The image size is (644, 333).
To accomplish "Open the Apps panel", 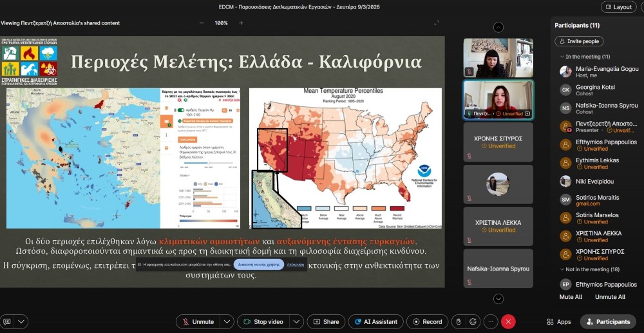I will coord(558,321).
